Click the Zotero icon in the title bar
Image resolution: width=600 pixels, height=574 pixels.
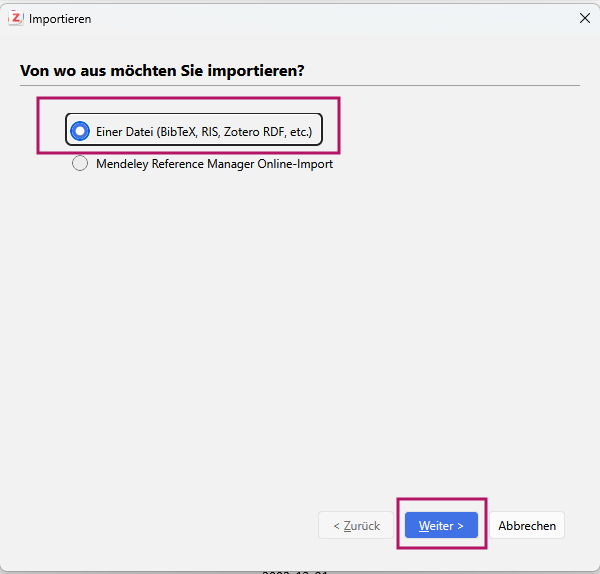point(16,18)
